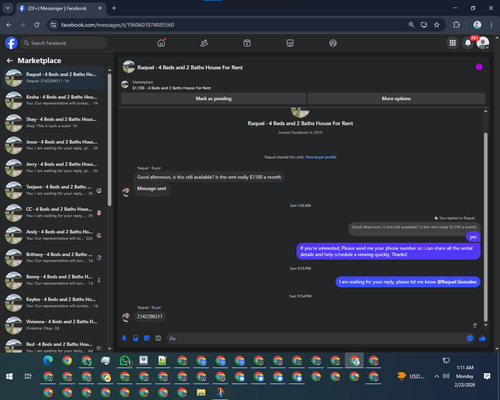Image resolution: width=500 pixels, height=400 pixels.
Task: Open WhatsApp from the taskbar
Action: [x=125, y=360]
